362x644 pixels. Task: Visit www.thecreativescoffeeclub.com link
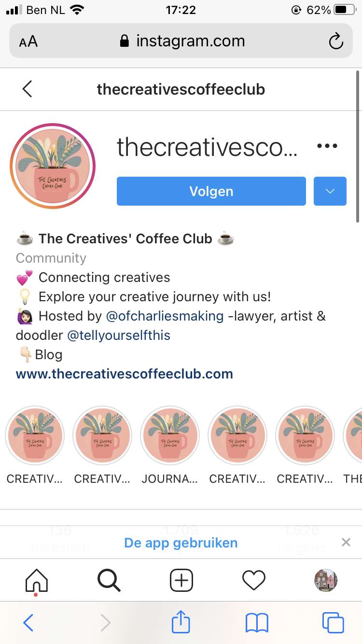[125, 374]
